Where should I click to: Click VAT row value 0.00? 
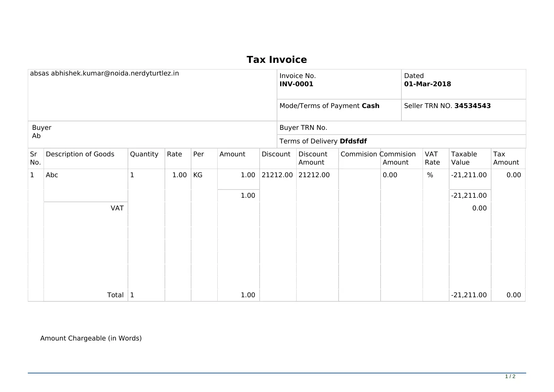pyautogui.click(x=479, y=208)
